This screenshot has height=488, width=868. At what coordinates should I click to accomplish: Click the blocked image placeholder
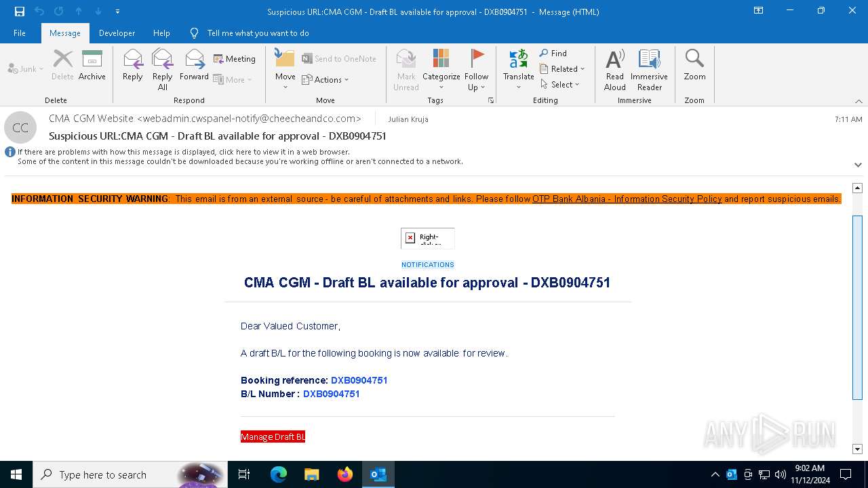[428, 239]
